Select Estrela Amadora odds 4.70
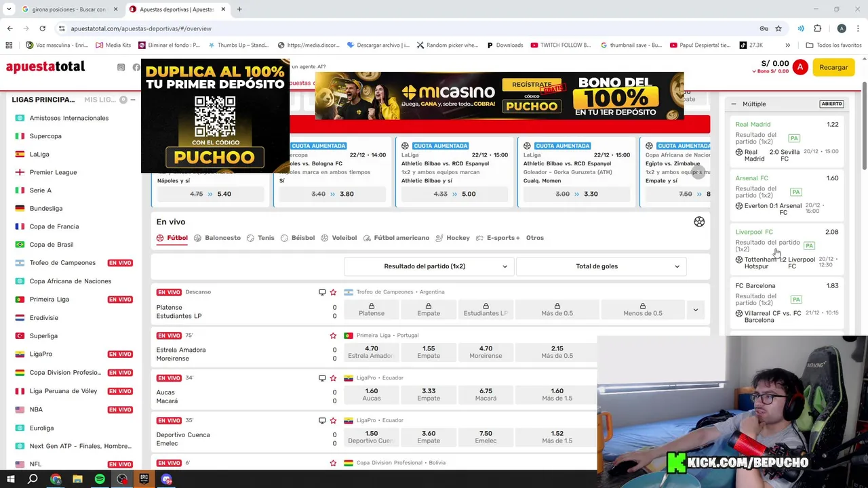 [x=372, y=352]
